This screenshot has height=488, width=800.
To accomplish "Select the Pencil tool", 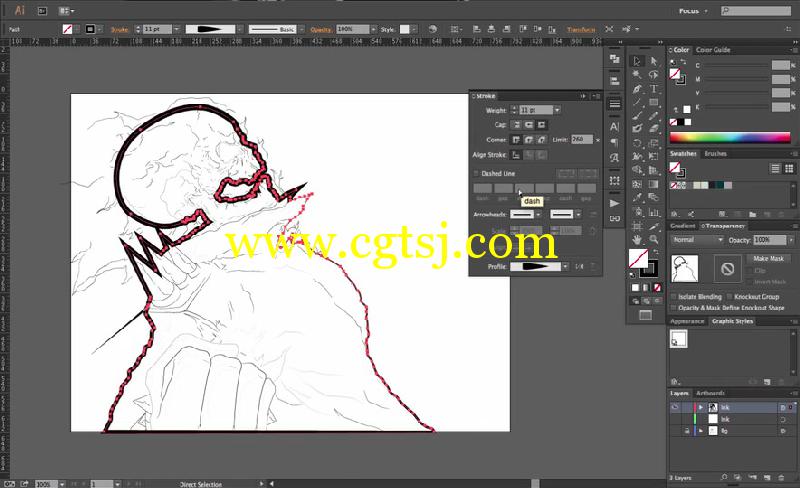I will point(654,116).
